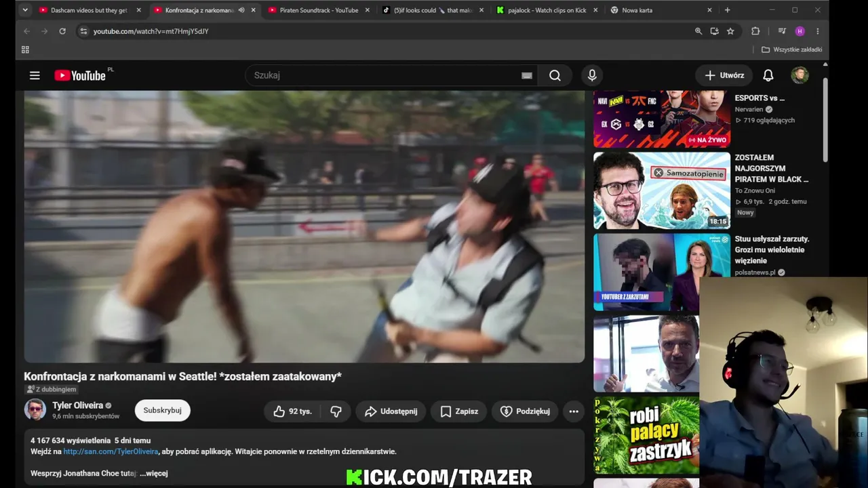Share the video via Udostępnij

(x=391, y=411)
